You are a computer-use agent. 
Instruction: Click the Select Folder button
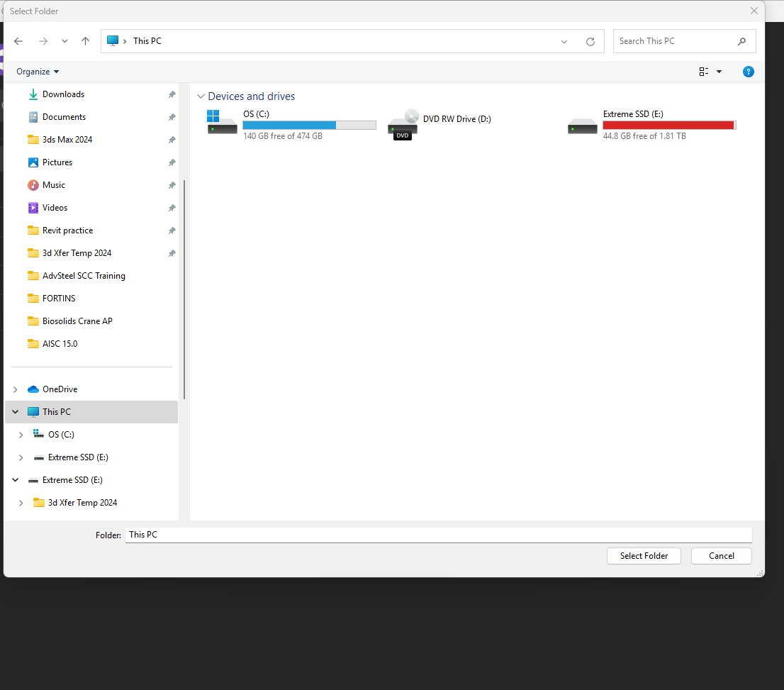[644, 556]
